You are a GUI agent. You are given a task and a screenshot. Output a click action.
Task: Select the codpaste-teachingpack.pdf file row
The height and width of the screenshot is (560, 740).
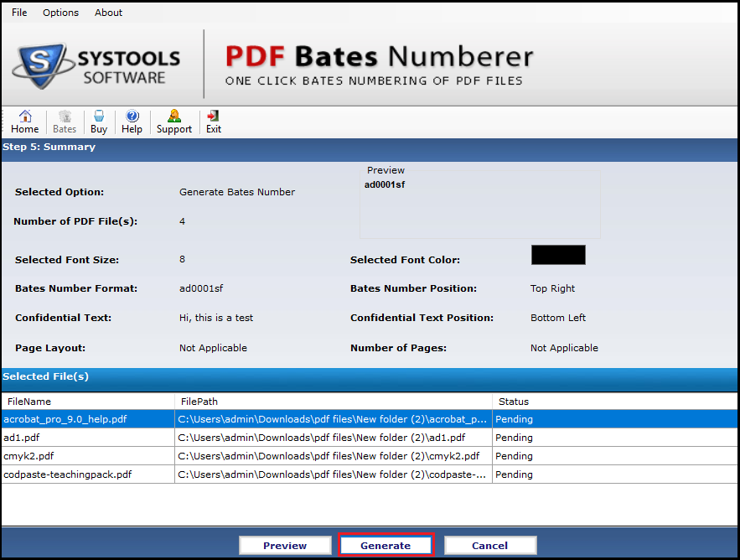pyautogui.click(x=370, y=474)
